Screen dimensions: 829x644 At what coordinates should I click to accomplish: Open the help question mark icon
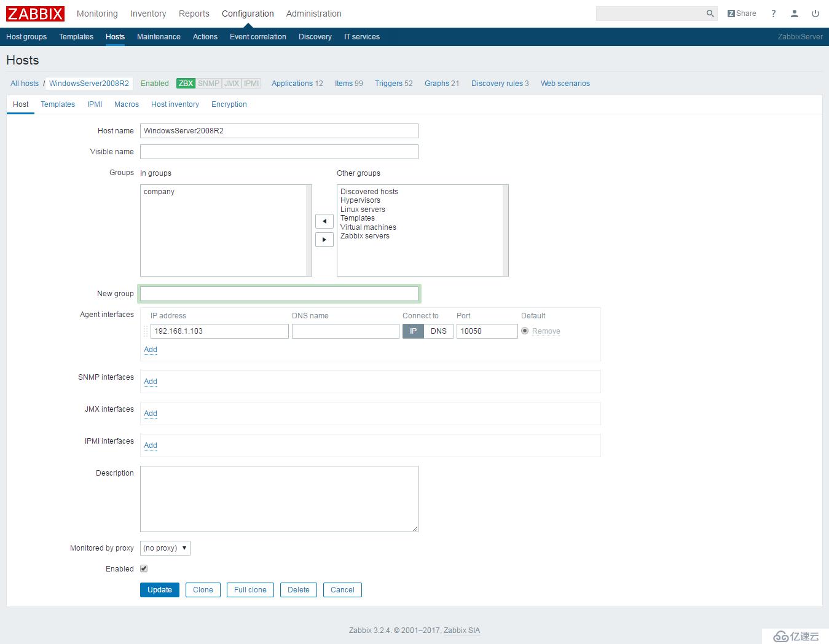pos(774,14)
